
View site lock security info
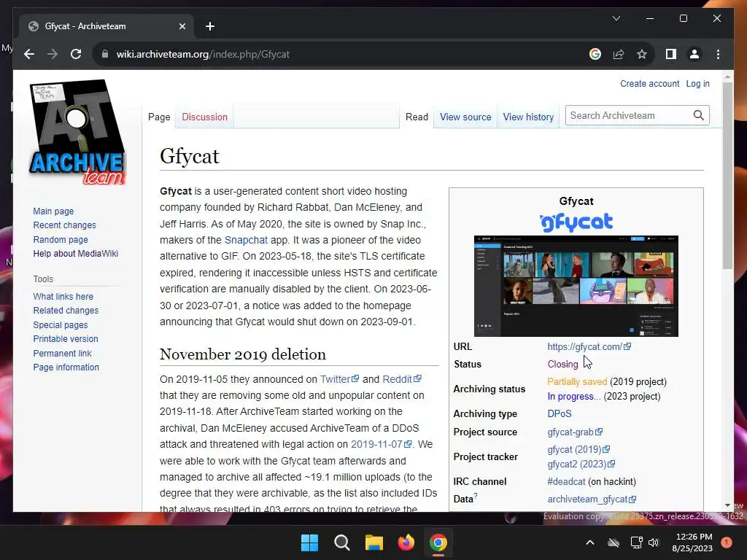pos(105,54)
